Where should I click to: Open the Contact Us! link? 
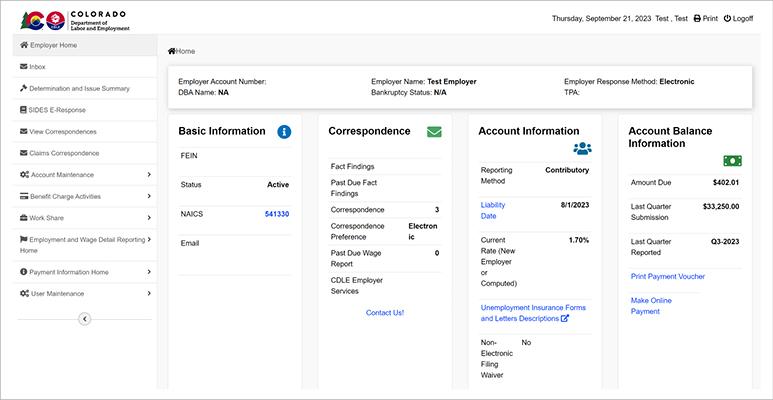click(x=385, y=313)
